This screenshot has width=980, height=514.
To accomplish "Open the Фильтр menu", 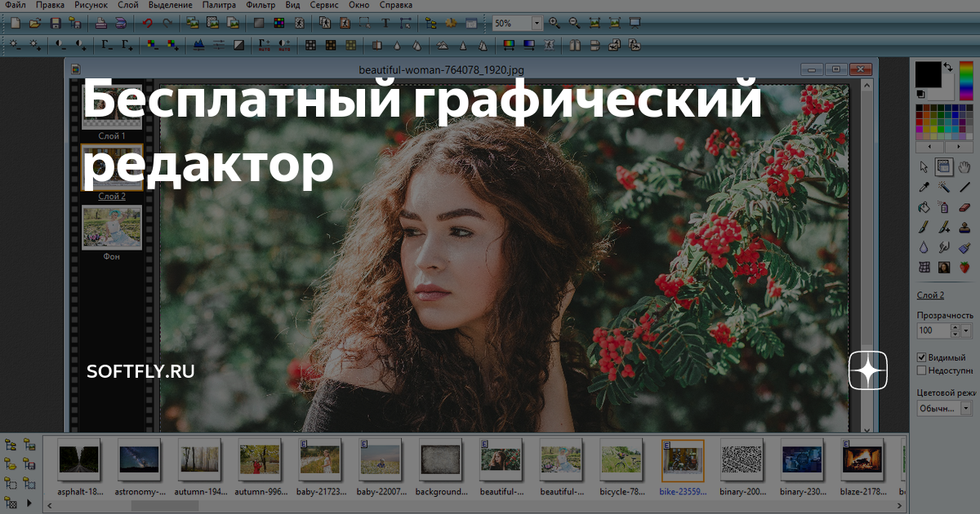I will [261, 5].
